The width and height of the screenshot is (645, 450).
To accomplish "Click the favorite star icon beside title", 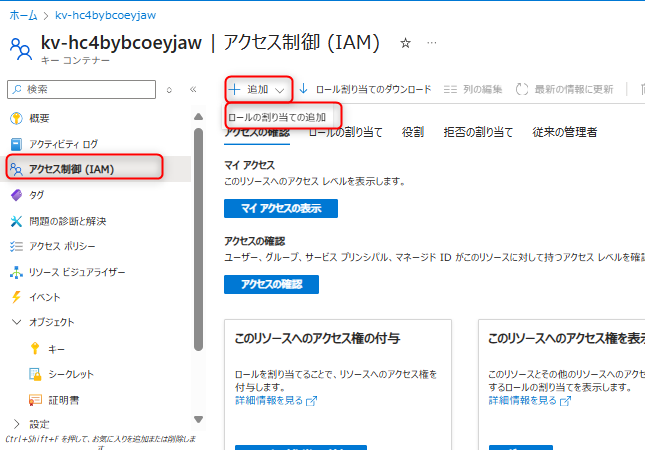I will pos(405,43).
